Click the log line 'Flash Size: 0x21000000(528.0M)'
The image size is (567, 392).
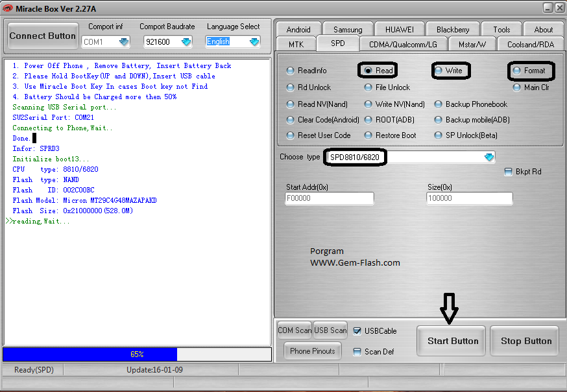click(73, 211)
